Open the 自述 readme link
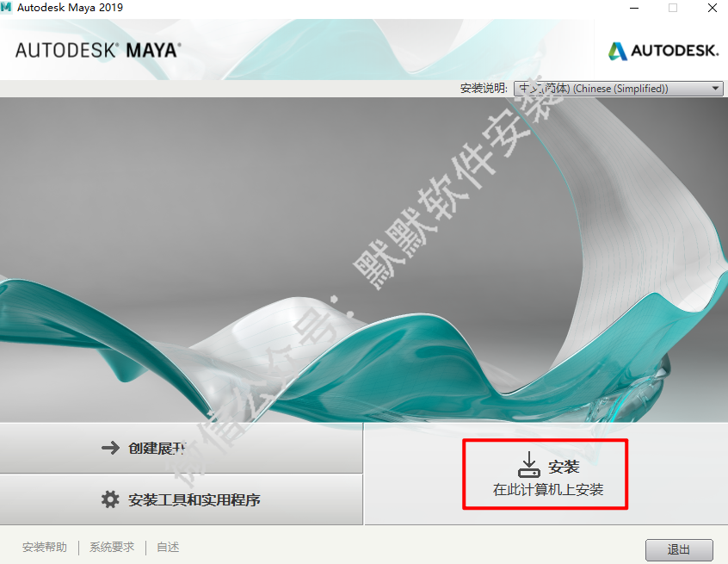The image size is (728, 564). [x=168, y=548]
